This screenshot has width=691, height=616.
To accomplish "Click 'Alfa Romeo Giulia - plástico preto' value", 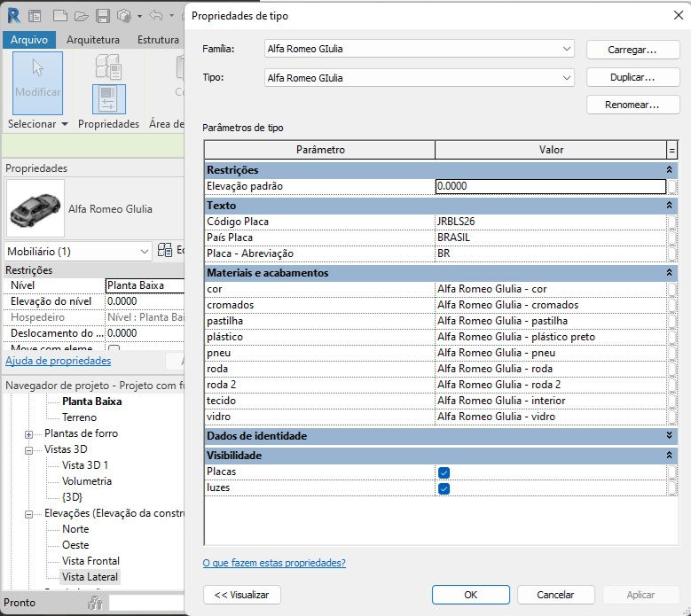I will coord(516,337).
